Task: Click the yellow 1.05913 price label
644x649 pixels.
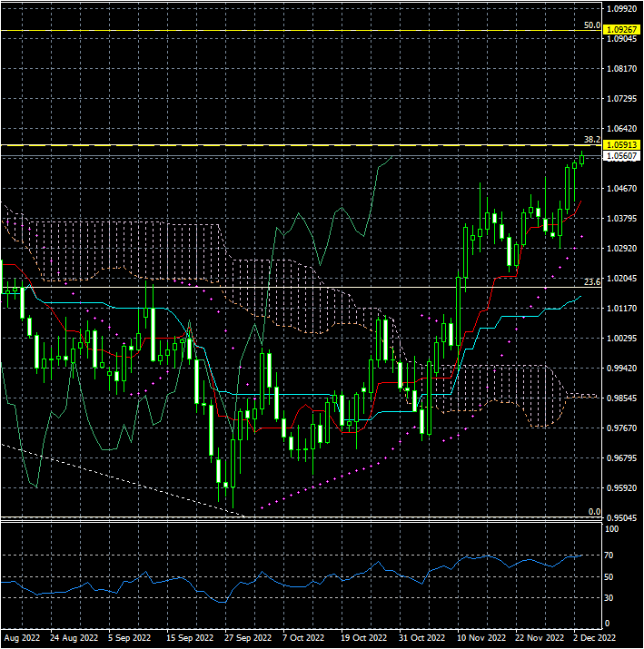Action: (x=621, y=145)
